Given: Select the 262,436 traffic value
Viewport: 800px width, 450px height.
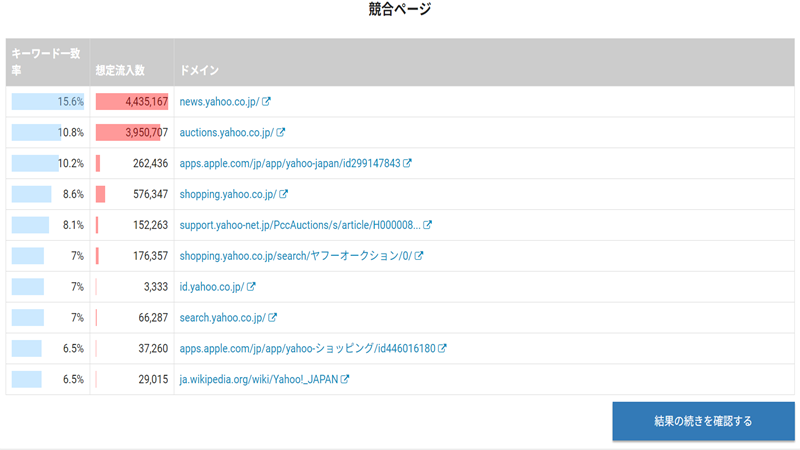Looking at the screenshot, I should 151,163.
